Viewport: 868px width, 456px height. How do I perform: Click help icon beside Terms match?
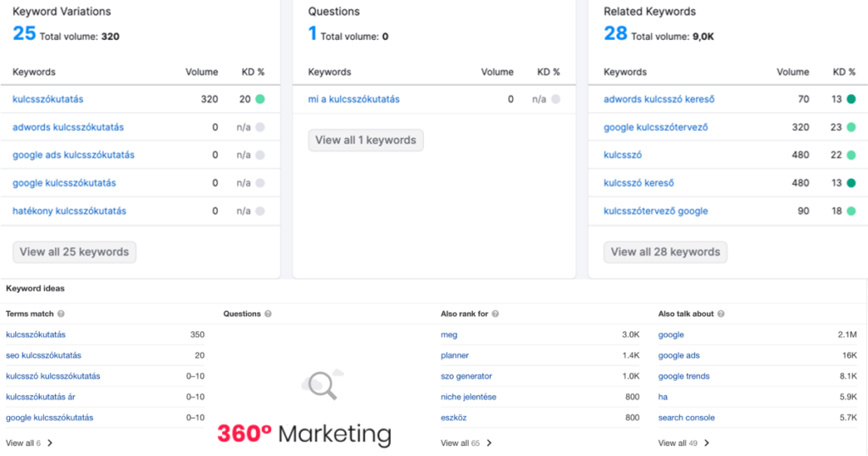point(61,314)
